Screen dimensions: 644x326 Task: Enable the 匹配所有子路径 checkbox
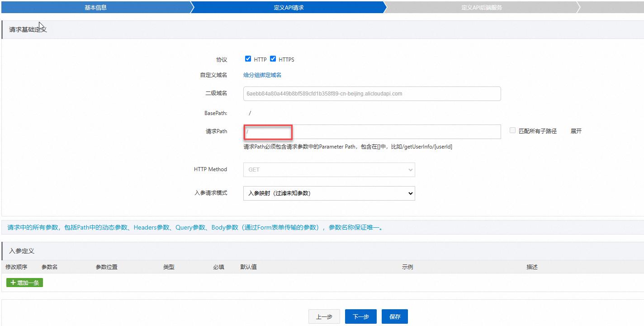[x=512, y=130]
